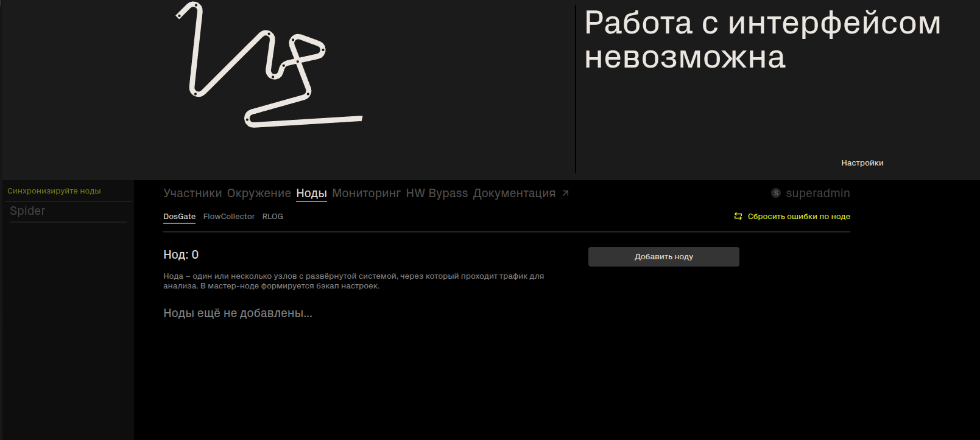Go to the Мониторинг tab
Screen dimensions: 980x440
coord(366,193)
